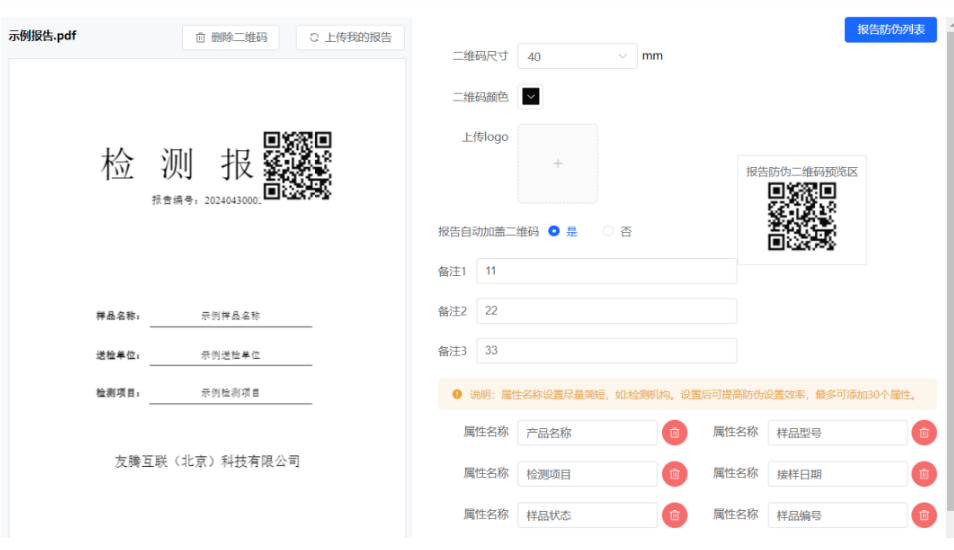Click the 友腾互联（北京）科技有限公司 text in the report
The height and width of the screenshot is (550, 954).
[207, 461]
